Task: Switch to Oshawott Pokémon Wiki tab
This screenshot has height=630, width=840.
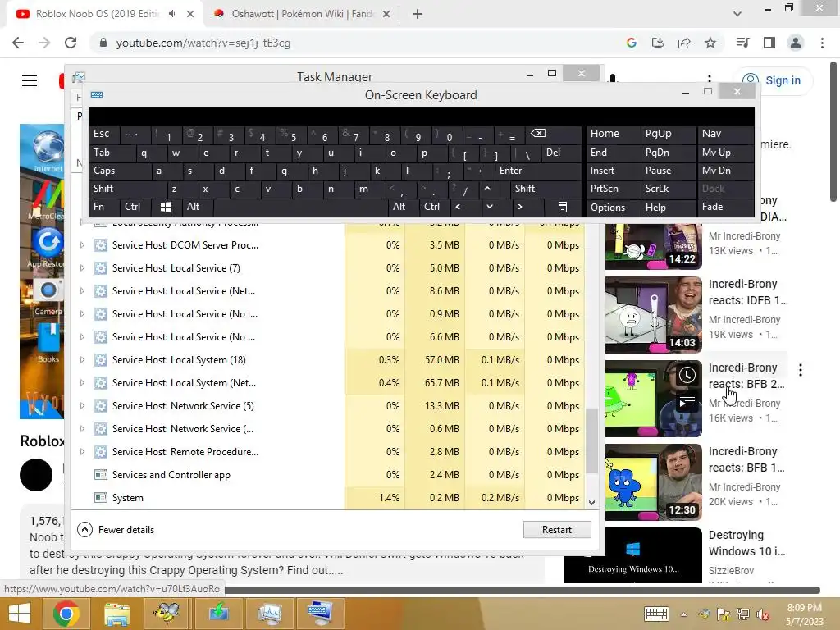Action: 303,14
